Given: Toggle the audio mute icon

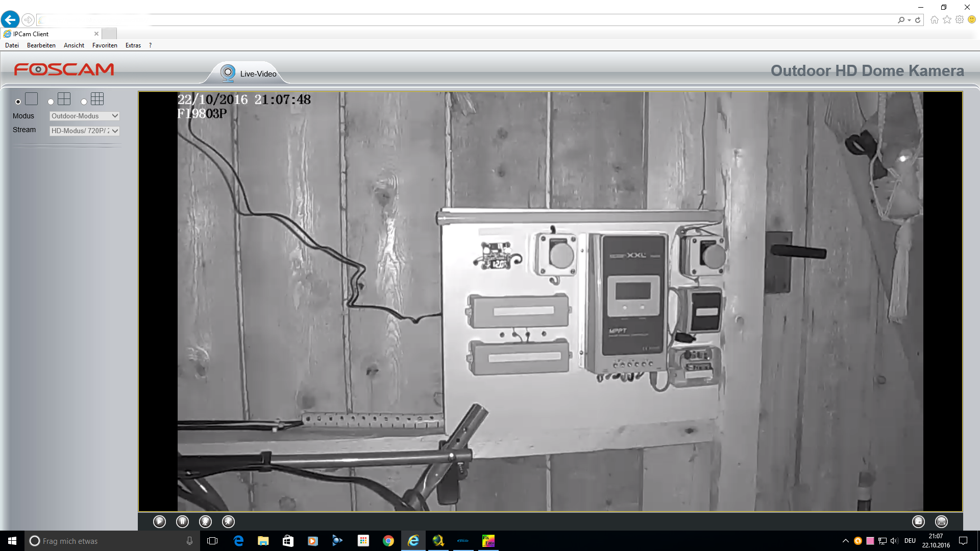Looking at the screenshot, I should coord(228,521).
